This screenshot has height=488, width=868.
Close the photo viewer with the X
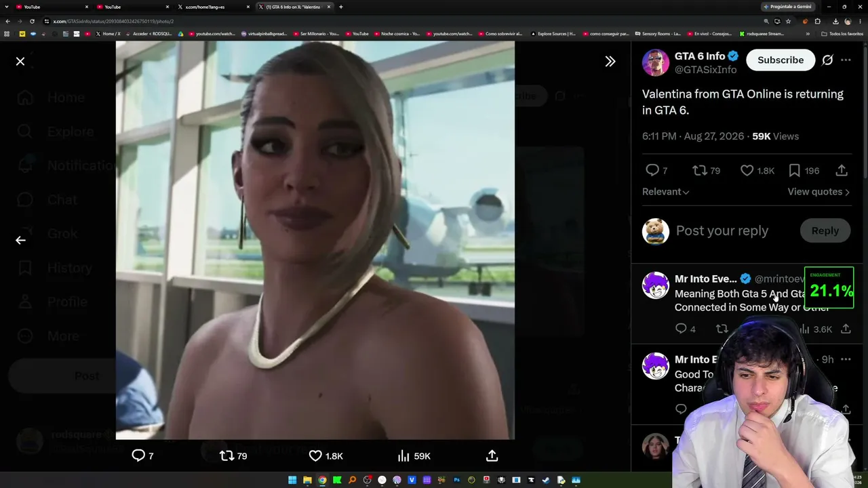[x=20, y=62]
